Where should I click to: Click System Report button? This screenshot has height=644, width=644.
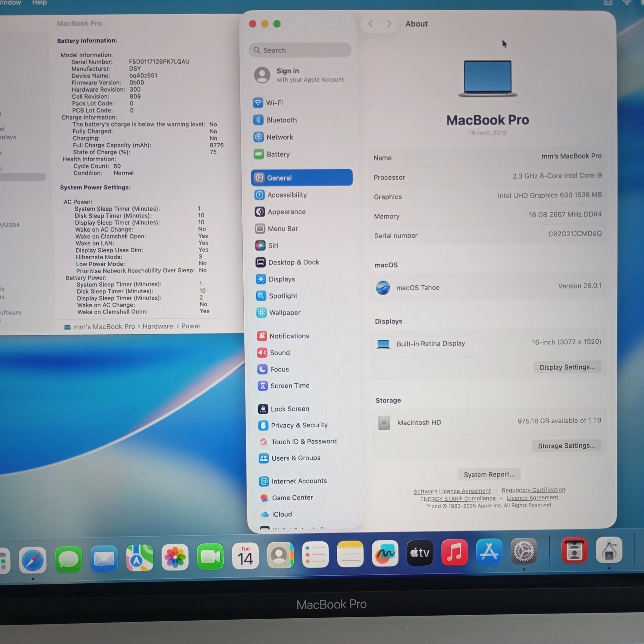[489, 474]
